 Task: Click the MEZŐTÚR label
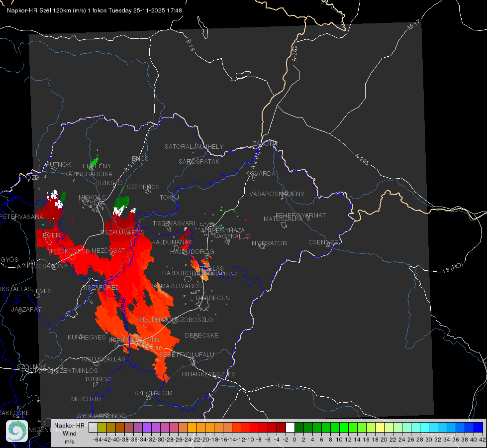coord(86,399)
